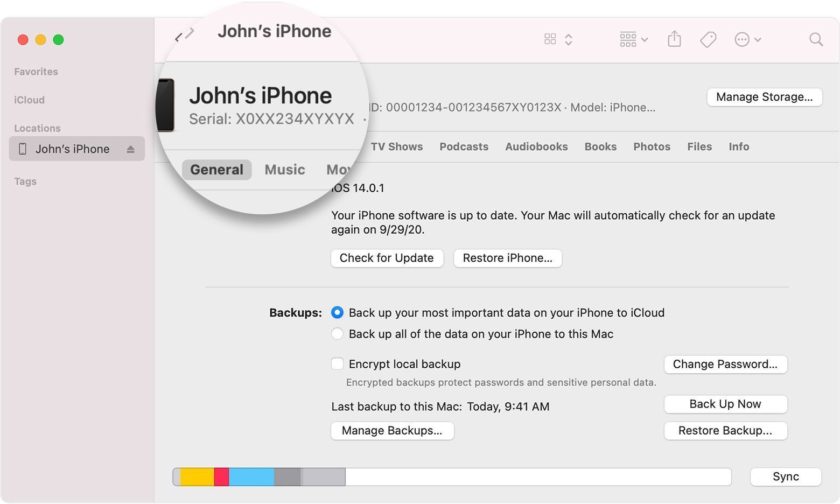Click the iOS 14.0.1 version text
The height and width of the screenshot is (504, 840).
[x=358, y=188]
